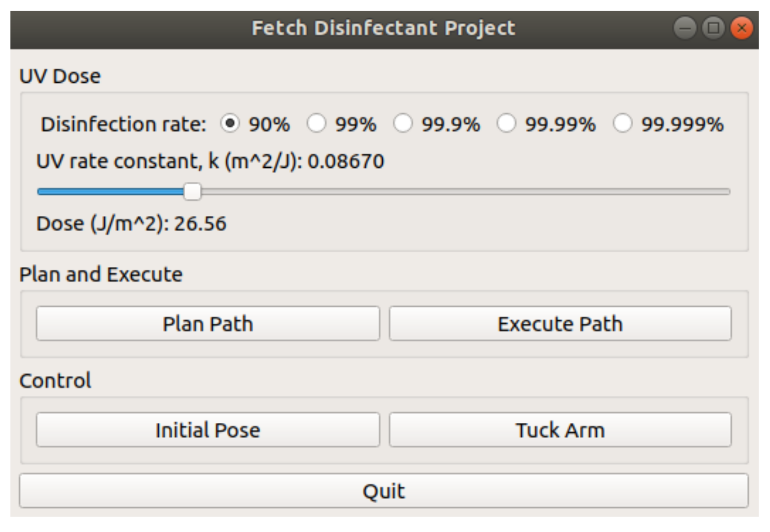Close the window with the red X
Image resolution: width=770 pixels, height=532 pixels.
(x=741, y=28)
